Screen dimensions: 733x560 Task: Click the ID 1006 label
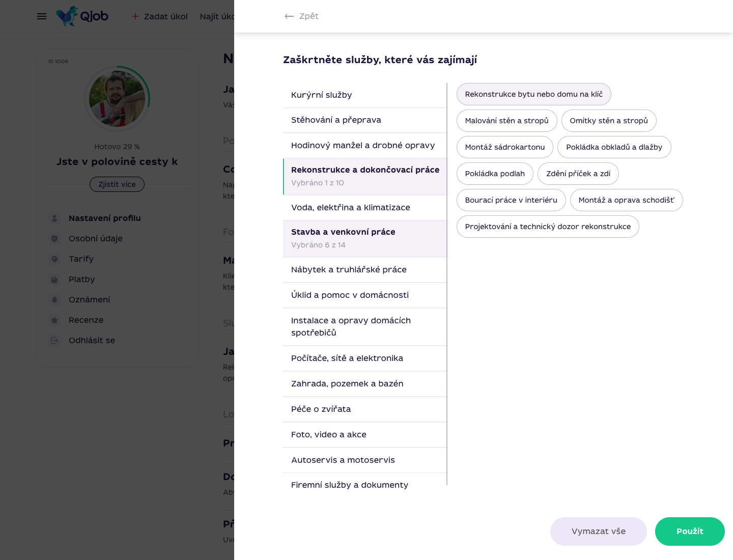click(58, 62)
